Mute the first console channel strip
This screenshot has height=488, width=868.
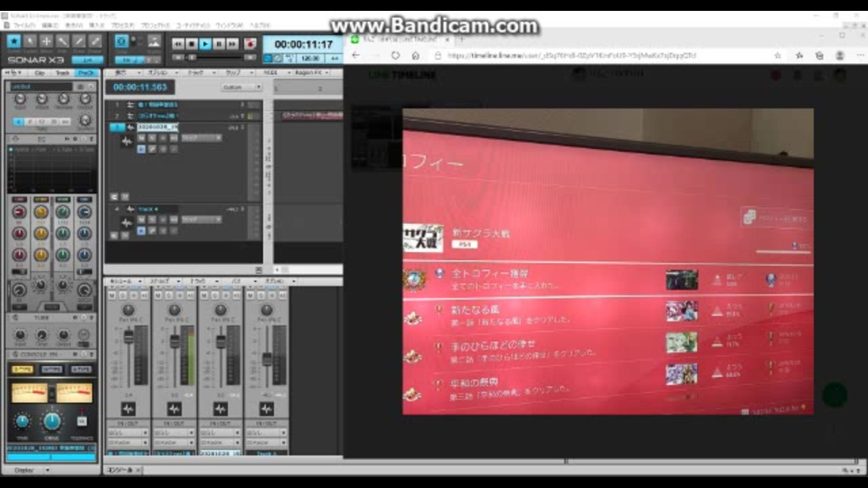tap(112, 296)
